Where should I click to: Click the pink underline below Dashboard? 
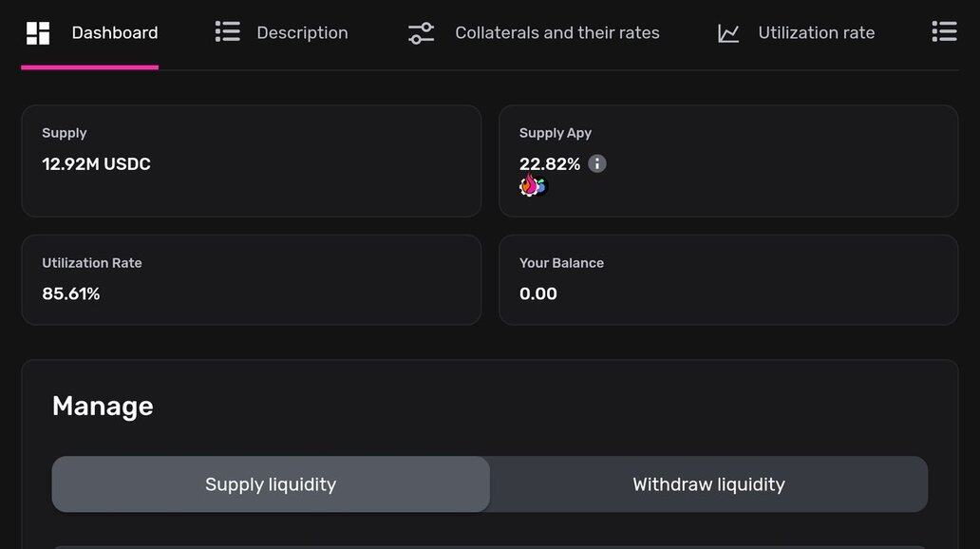(x=89, y=67)
